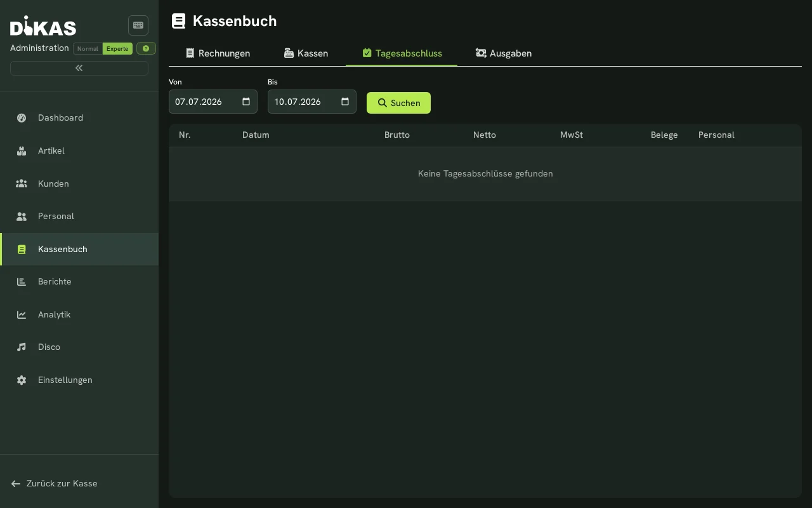
Task: Open Analytik in sidebar
Action: [x=79, y=314]
